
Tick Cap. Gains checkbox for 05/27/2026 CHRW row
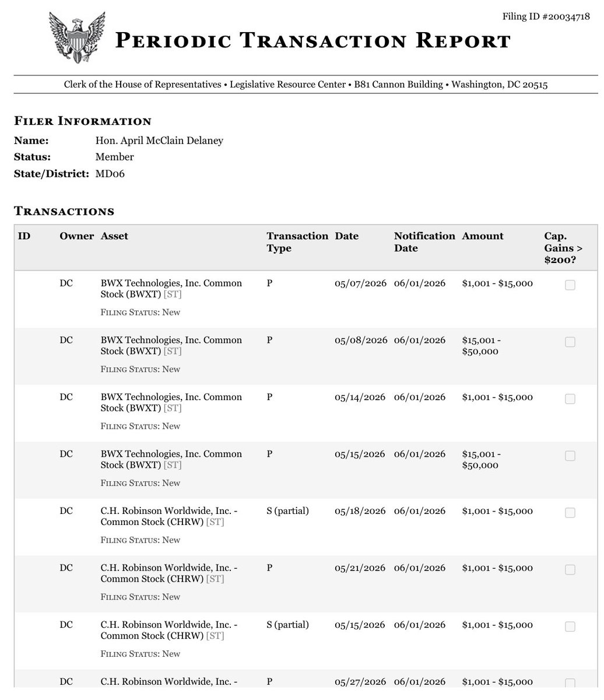click(570, 683)
